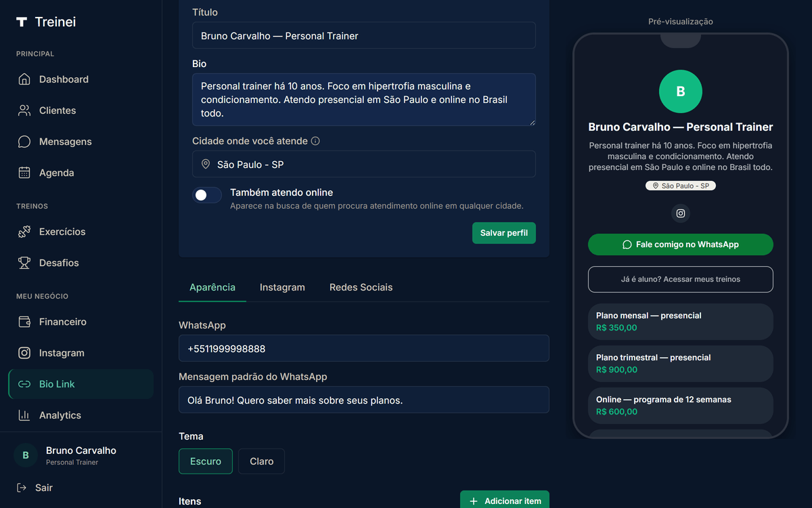The height and width of the screenshot is (508, 812).
Task: Click the green B avatar in preview
Action: [x=681, y=91]
